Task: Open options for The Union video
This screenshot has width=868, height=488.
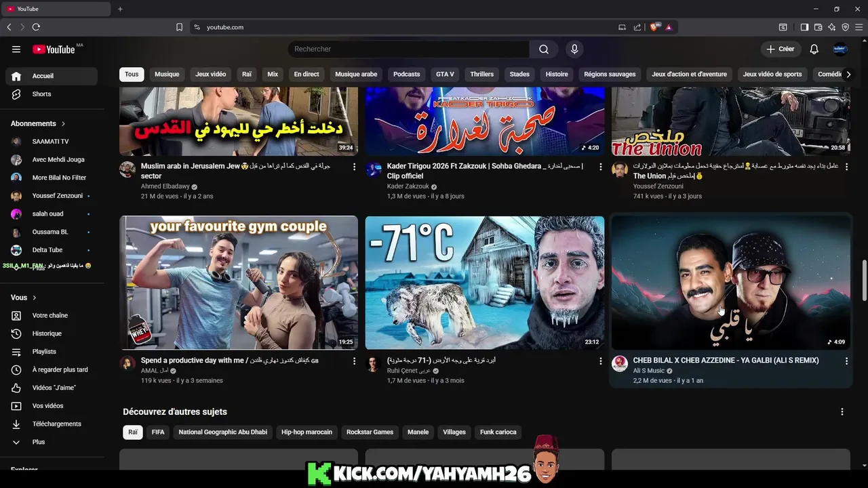Action: 846,167
